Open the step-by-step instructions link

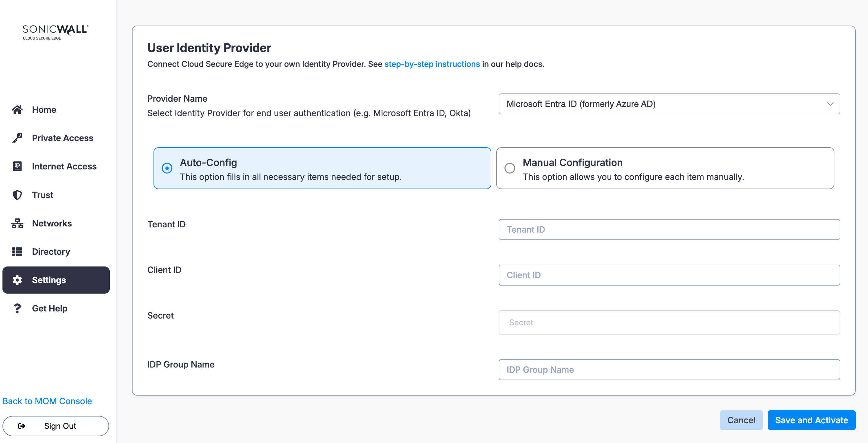[432, 64]
